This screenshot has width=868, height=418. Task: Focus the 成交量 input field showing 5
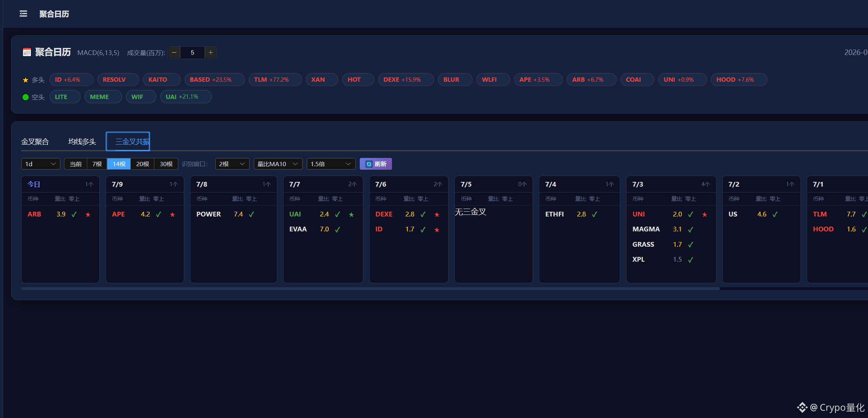coord(192,53)
